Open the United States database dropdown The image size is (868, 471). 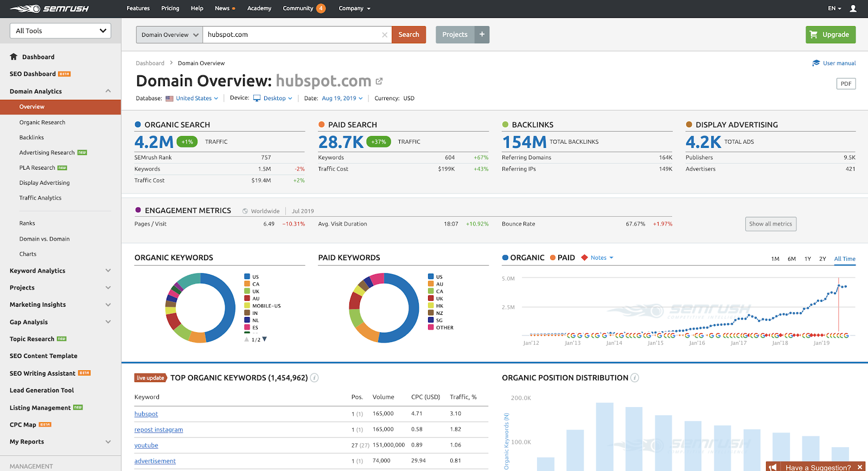pos(197,99)
